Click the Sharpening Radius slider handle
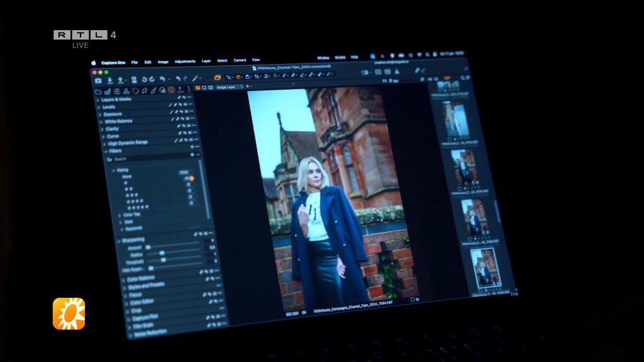The image size is (644, 362). click(162, 253)
